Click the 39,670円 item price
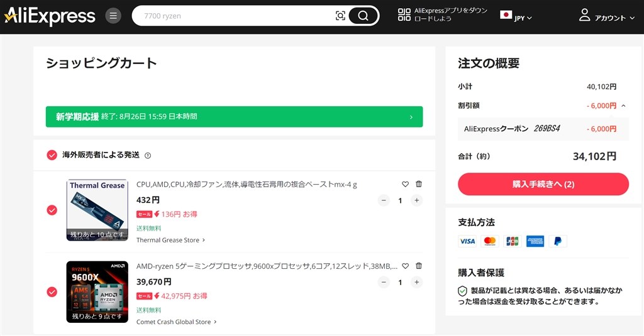Screen dimensions: 644x336 click(153, 282)
